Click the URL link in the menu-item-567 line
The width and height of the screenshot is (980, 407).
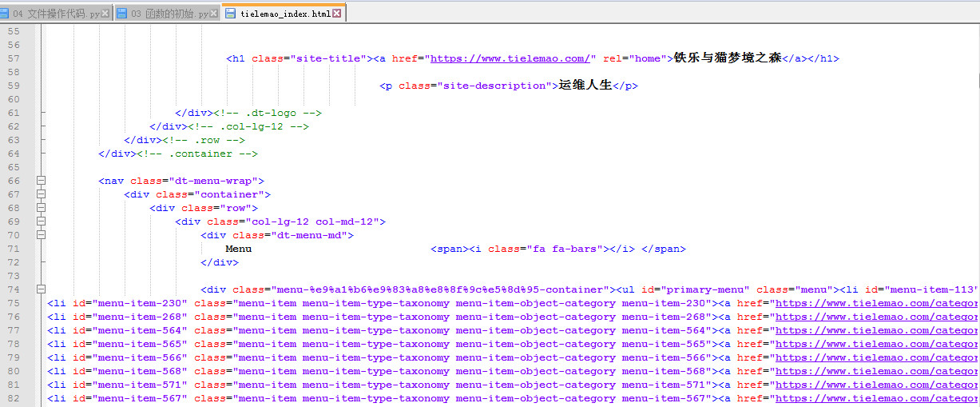(877, 398)
